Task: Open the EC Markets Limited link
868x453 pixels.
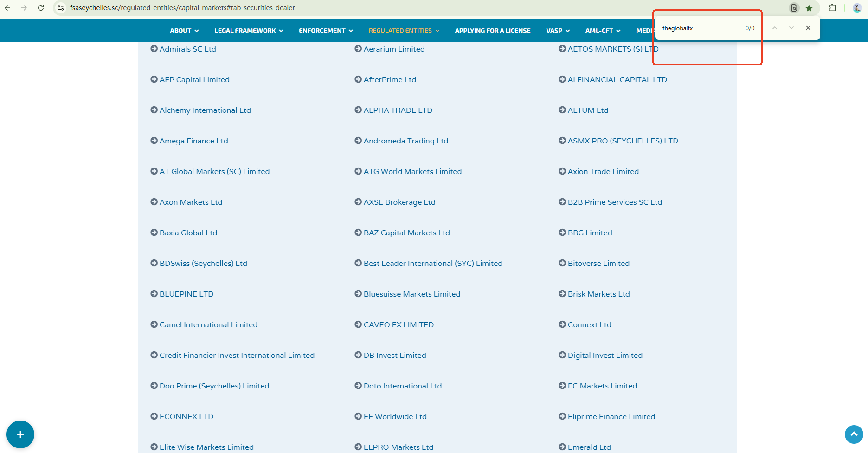Action: click(x=602, y=386)
